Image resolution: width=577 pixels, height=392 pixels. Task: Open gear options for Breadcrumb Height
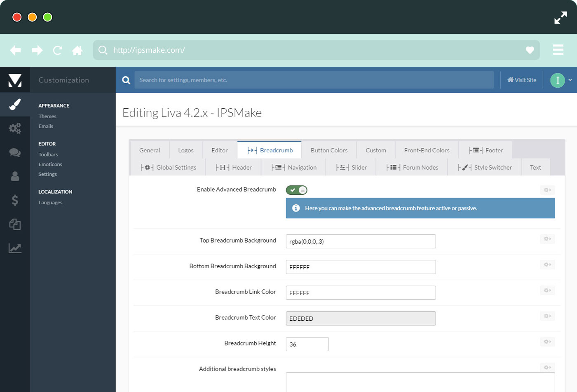pyautogui.click(x=547, y=342)
